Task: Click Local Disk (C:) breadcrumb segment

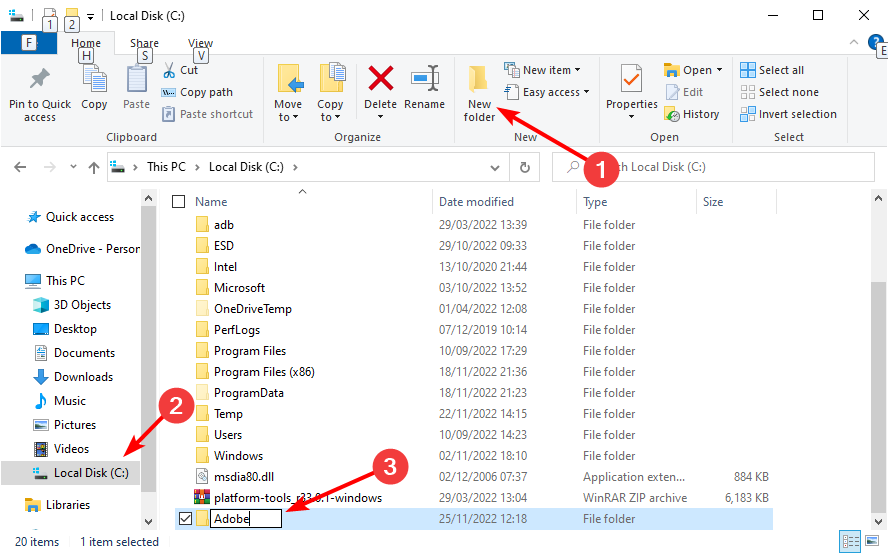Action: pos(246,167)
